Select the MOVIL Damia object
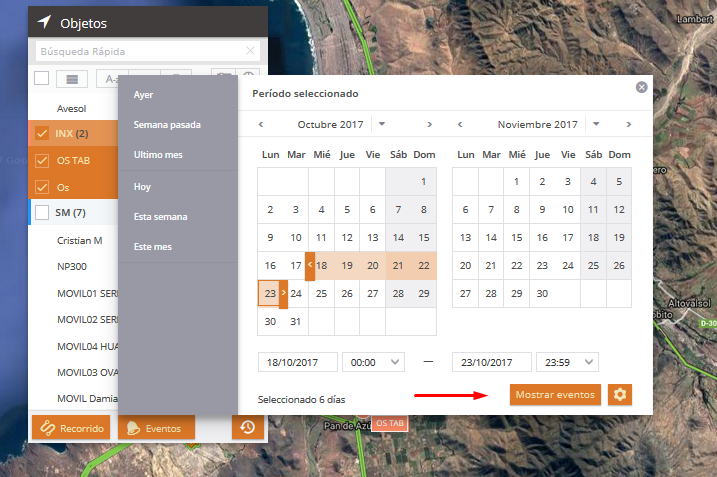Image resolution: width=717 pixels, height=477 pixels. 87,399
